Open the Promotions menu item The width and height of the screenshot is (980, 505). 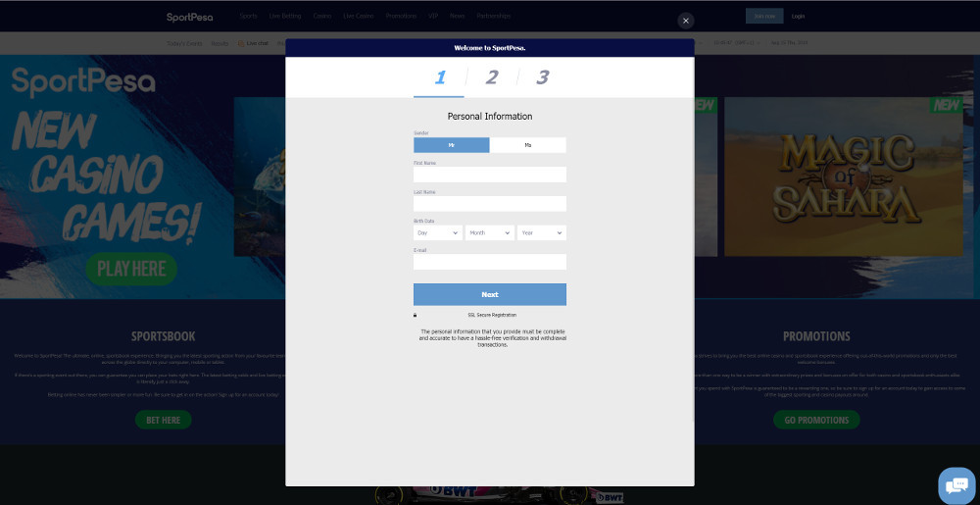401,17
